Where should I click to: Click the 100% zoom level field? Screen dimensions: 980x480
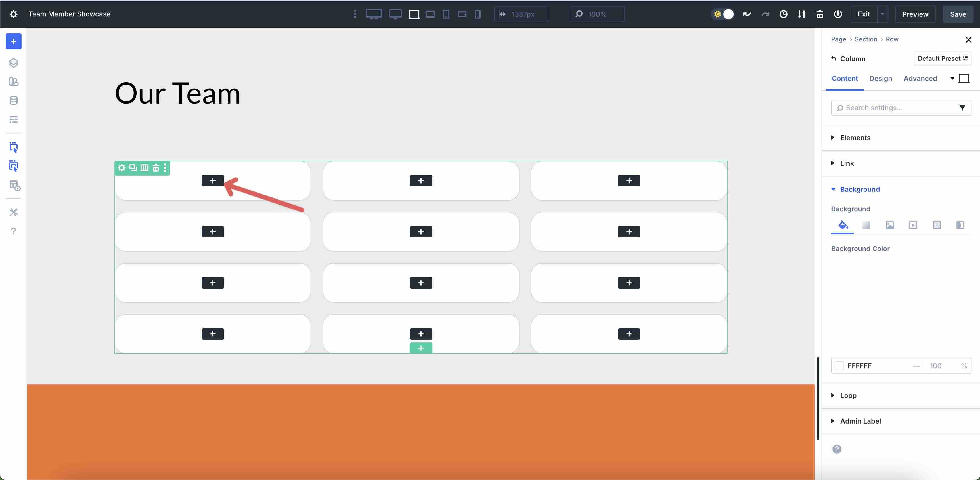tap(597, 14)
